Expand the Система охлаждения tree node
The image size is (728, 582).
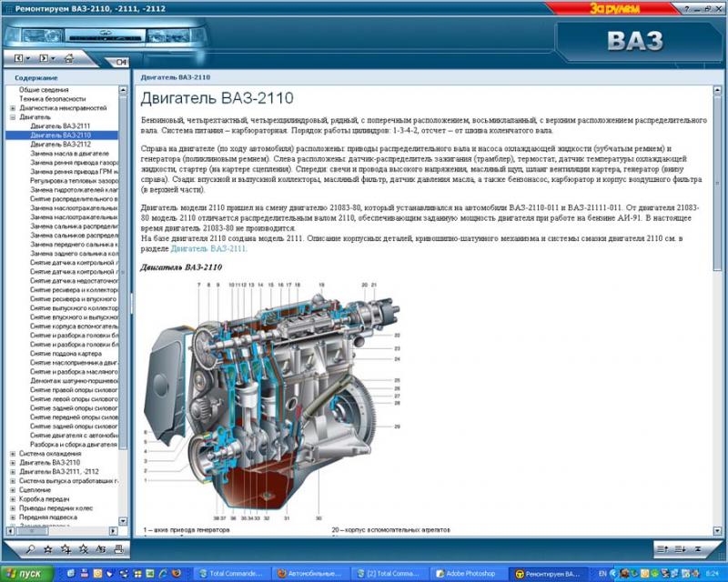(13, 454)
